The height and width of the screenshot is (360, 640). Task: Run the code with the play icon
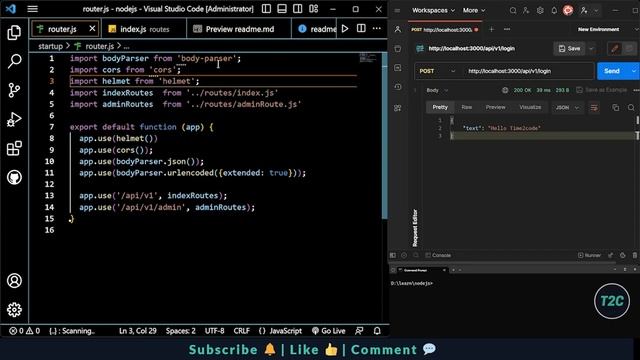point(345,29)
